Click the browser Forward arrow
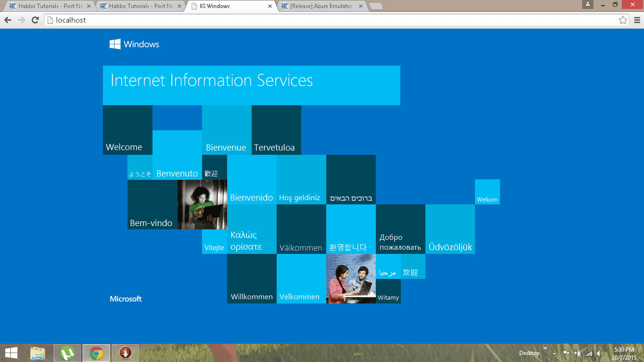The height and width of the screenshot is (362, 644). (21, 20)
